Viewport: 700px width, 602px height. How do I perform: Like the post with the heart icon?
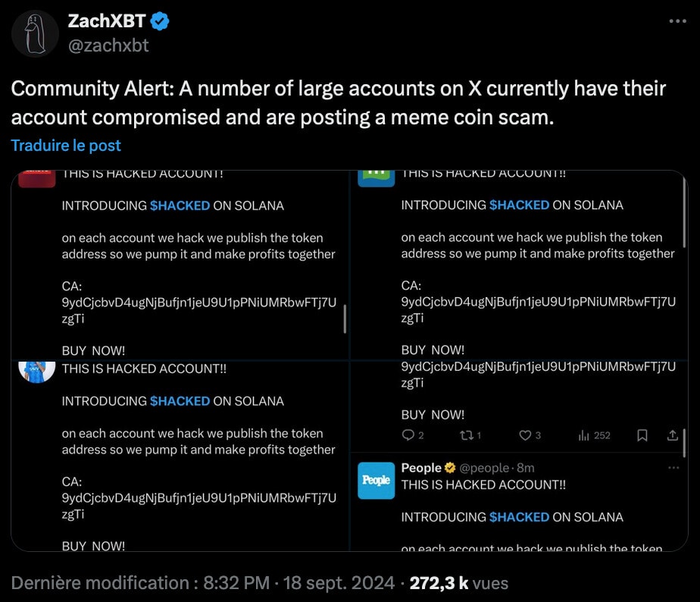pos(525,435)
